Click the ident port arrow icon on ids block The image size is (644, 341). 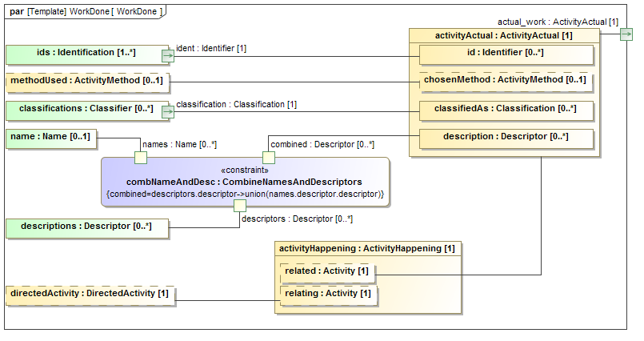168,56
